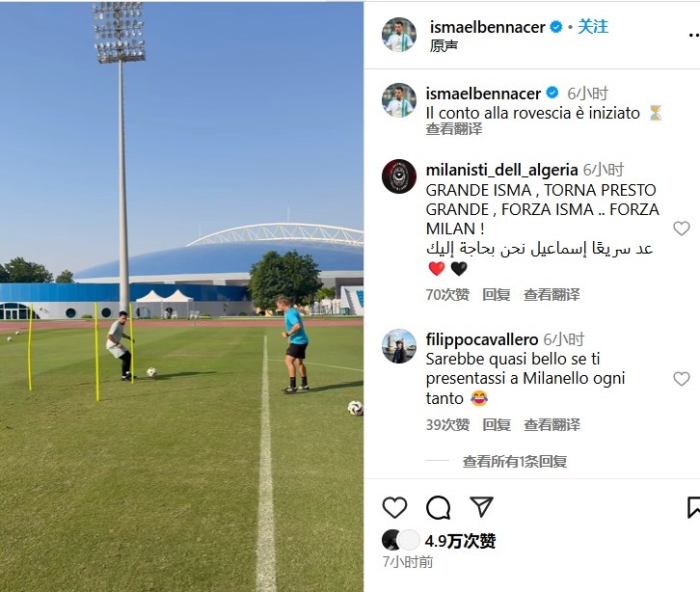
Task: Like the filippocavallero comment heart
Action: (682, 379)
